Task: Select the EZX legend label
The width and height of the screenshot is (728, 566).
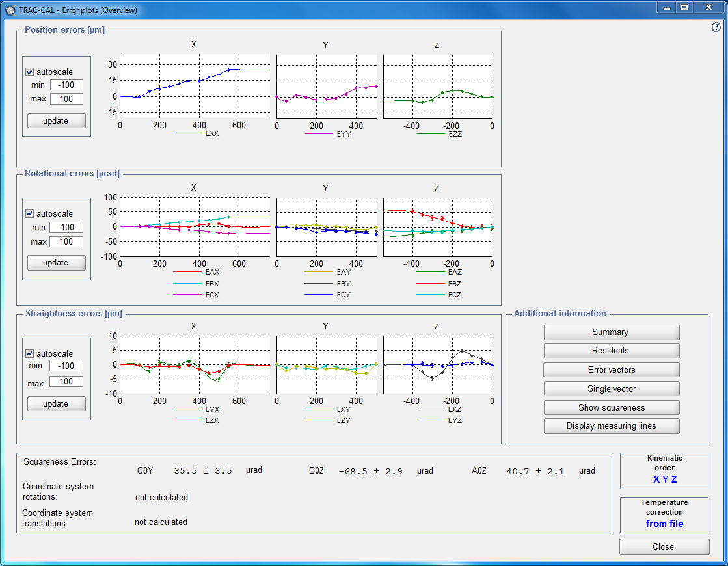Action: [212, 420]
